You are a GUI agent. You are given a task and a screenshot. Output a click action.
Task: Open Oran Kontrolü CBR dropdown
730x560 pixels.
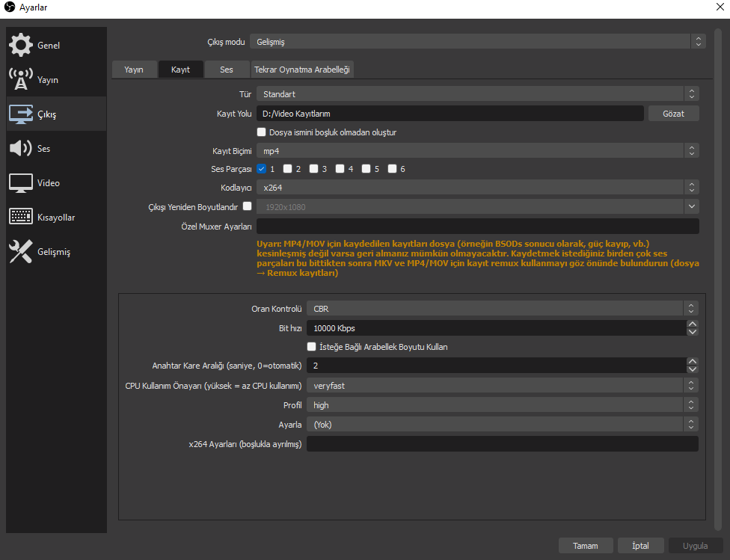pyautogui.click(x=503, y=309)
